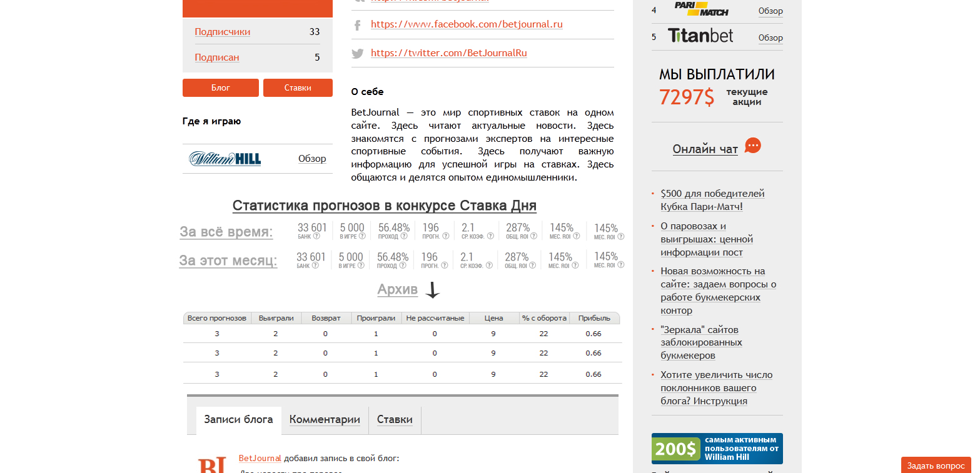Open 'О паровозах и выигрышах' news link
The width and height of the screenshot is (980, 473).
pyautogui.click(x=707, y=239)
